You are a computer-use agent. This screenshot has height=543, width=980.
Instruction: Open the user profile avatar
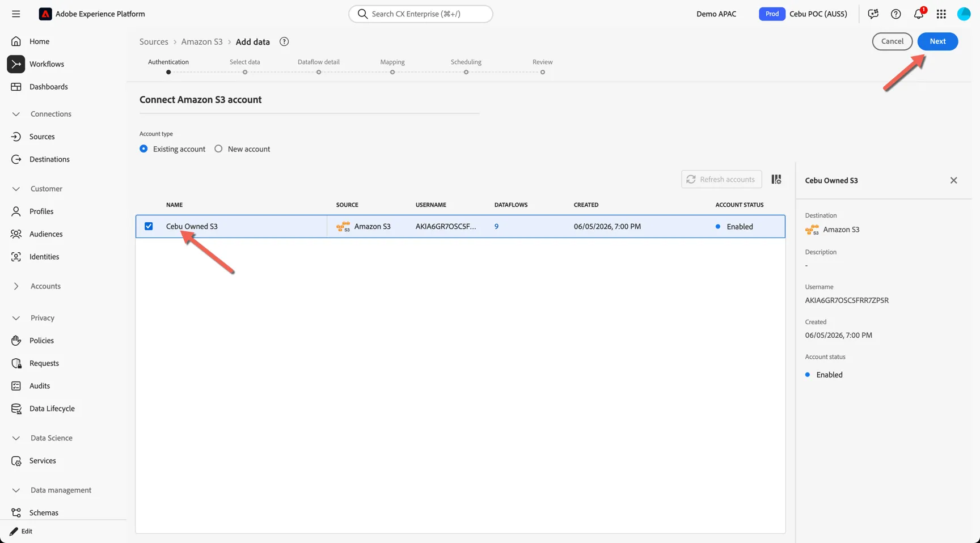[964, 14]
